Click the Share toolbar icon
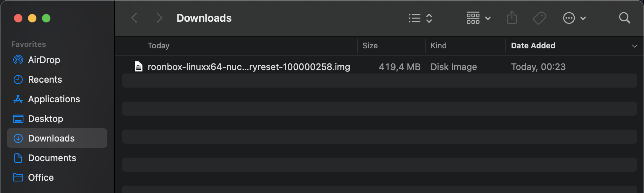Screen dimensions: 644x193 (512, 18)
